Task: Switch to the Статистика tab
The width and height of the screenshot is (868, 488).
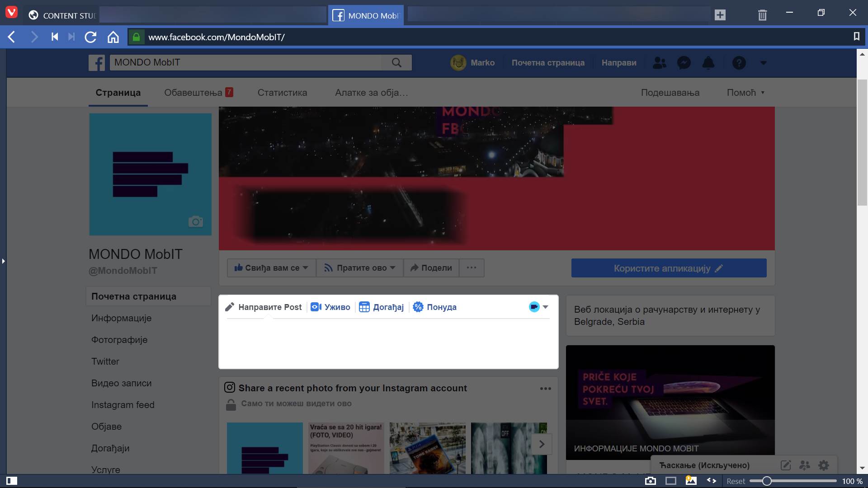Action: (x=282, y=93)
